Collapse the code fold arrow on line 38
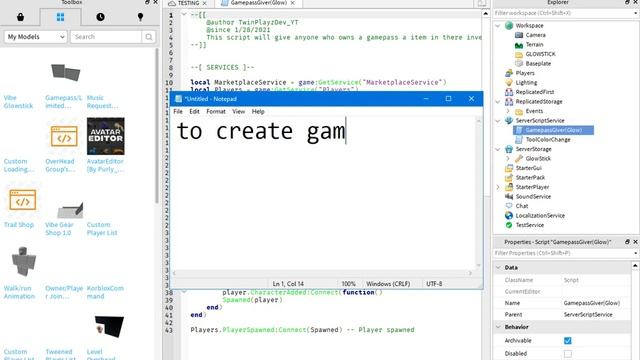This screenshot has height=360, width=640. 184,292
